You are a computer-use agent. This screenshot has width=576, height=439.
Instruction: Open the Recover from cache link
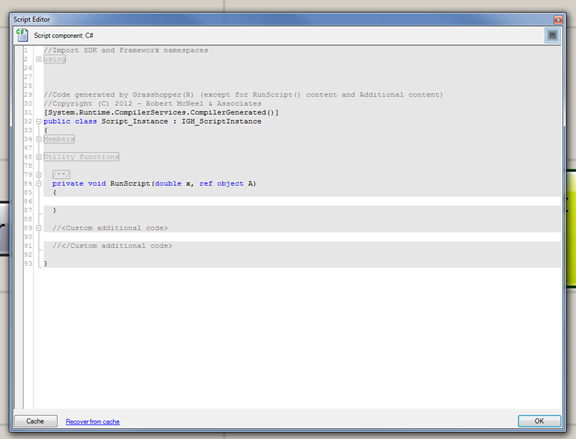(93, 422)
